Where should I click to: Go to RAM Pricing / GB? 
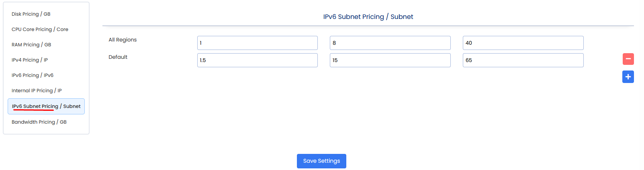31,45
